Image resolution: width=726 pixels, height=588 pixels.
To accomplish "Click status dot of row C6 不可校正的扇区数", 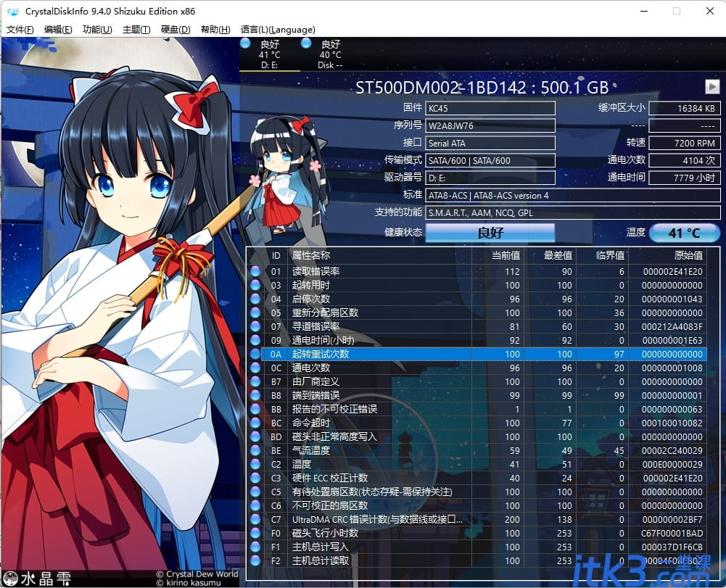I will click(x=255, y=505).
